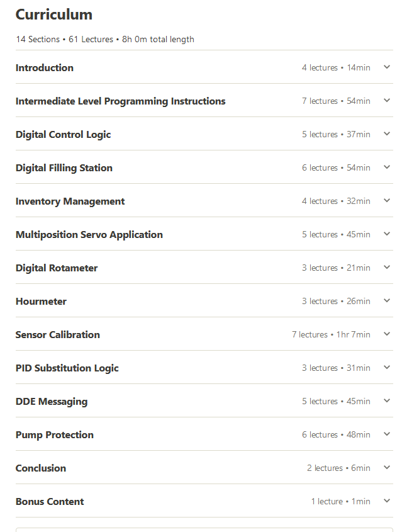Select the Digital Filling Station heading
Image resolution: width=402 pixels, height=532 pixels.
(64, 168)
